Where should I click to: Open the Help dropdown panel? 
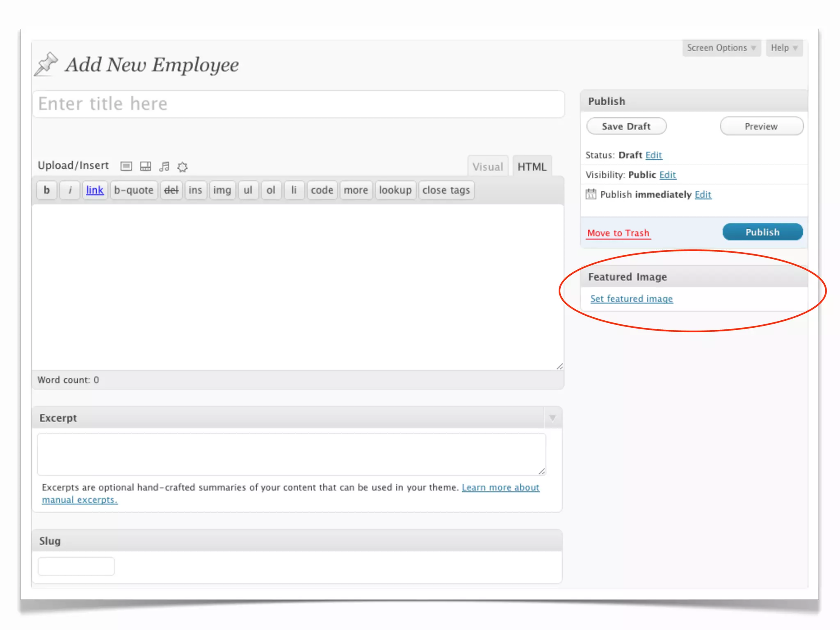pos(783,48)
